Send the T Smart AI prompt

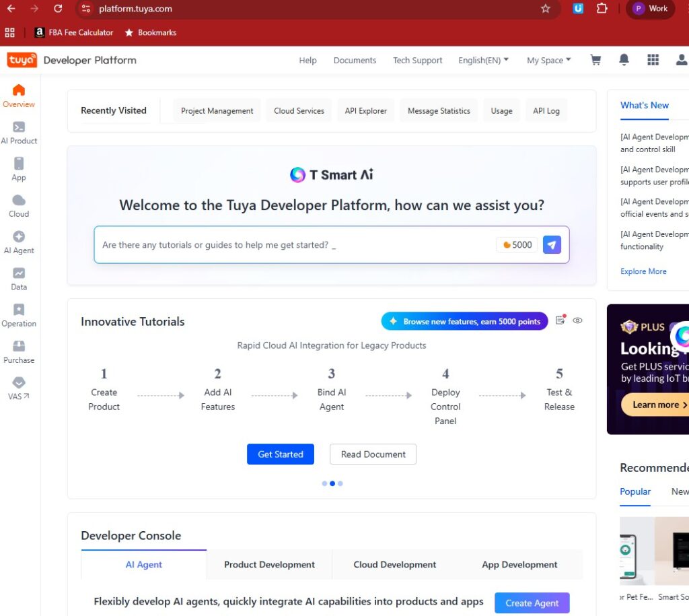pos(552,245)
